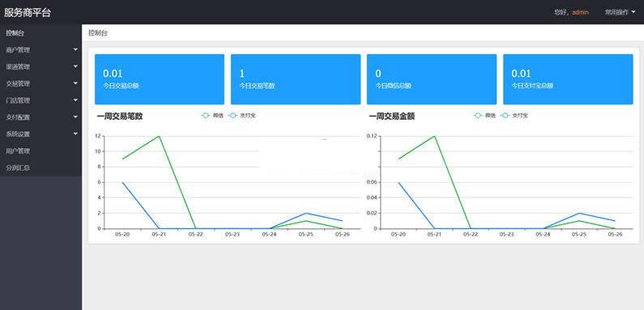Image resolution: width=644 pixels, height=310 pixels.
Task: Expand the 商户管理 sidebar menu arrow
Action: (75, 49)
